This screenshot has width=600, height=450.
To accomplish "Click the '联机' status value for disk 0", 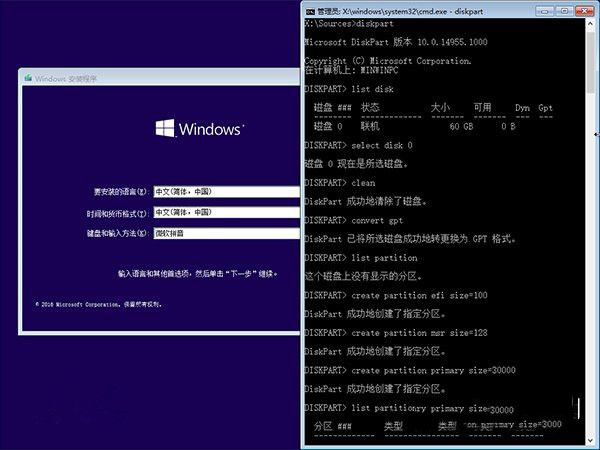I will (370, 126).
